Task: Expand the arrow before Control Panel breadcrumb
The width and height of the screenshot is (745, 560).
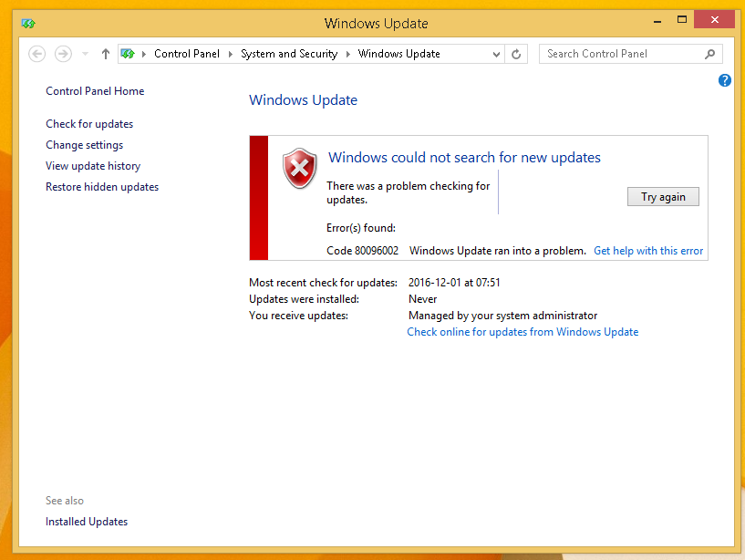Action: 144,54
